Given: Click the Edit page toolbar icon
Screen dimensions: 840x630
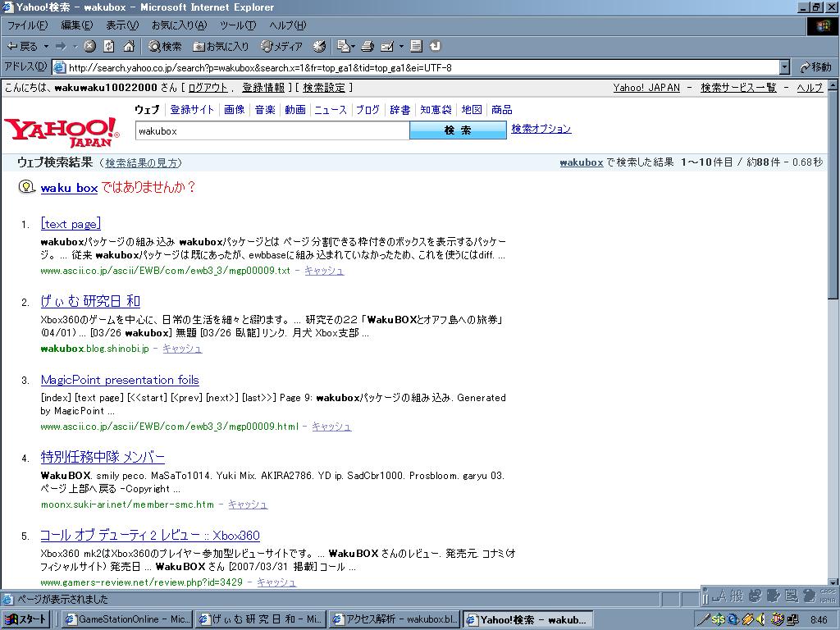Looking at the screenshot, I should coord(387,47).
